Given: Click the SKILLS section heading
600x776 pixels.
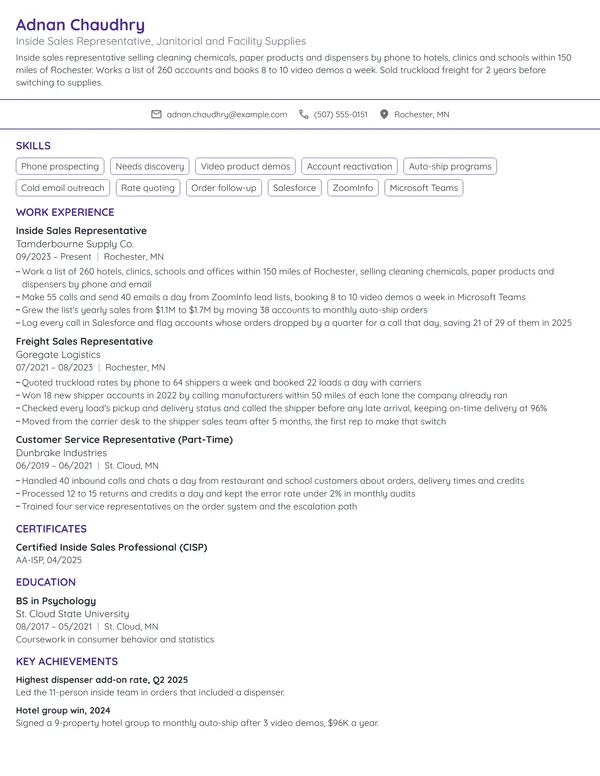Looking at the screenshot, I should tap(33, 146).
